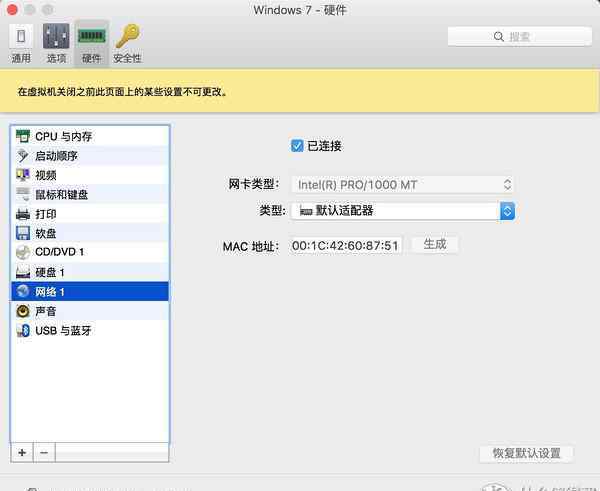Viewport: 600px width, 491px height.
Task: Open the 类型 默认适配器 dropdown
Action: (x=402, y=210)
